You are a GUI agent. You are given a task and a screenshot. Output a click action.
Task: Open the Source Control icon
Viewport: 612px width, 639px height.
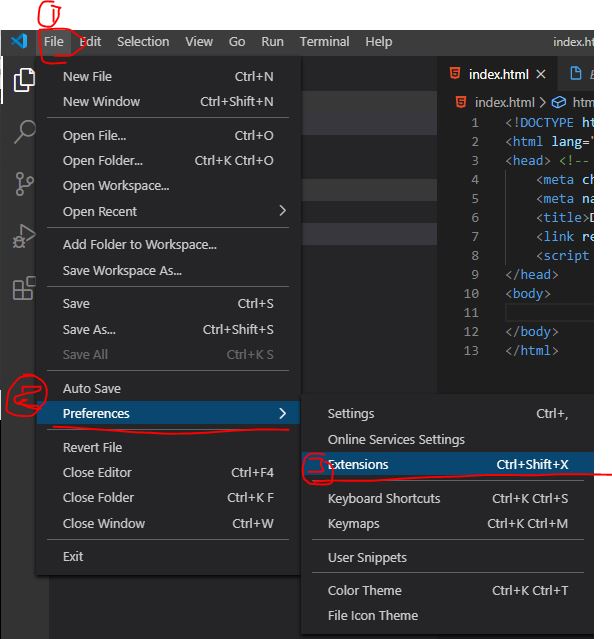coord(24,183)
